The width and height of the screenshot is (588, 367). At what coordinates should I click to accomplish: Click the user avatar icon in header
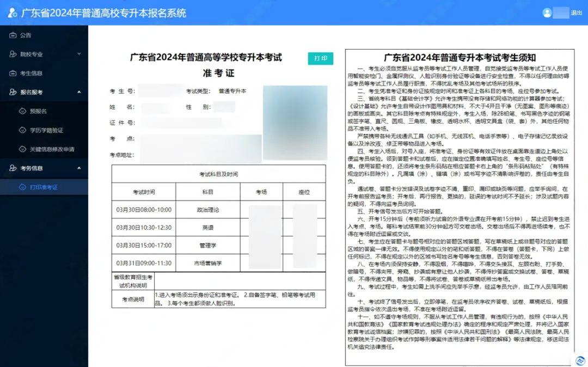click(x=547, y=13)
